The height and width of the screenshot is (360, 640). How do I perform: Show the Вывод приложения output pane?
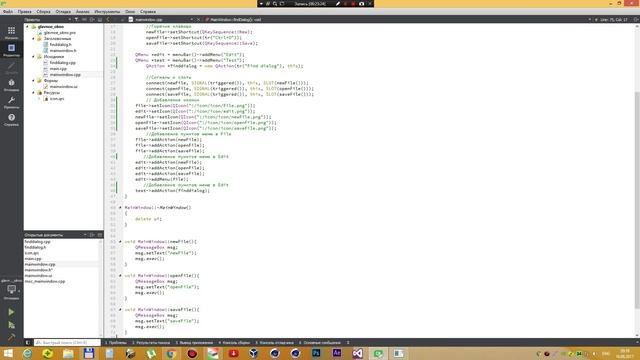click(x=194, y=343)
